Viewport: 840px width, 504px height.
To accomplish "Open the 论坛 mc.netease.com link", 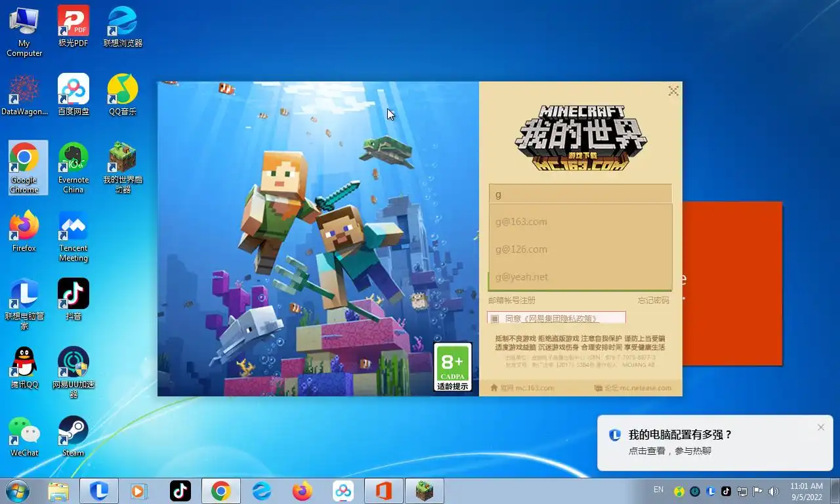I will (x=633, y=388).
